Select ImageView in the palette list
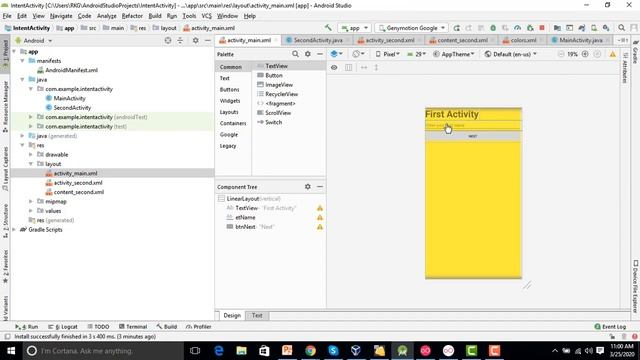Image resolution: width=640 pixels, height=360 pixels. [x=279, y=84]
